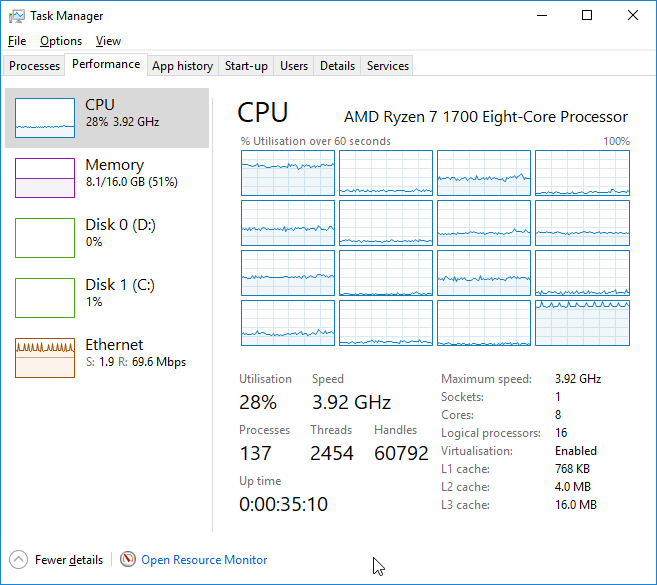The height and width of the screenshot is (585, 657).
Task: Click the CPU 28% 3.92 GHz sidebar label
Action: pyautogui.click(x=122, y=113)
